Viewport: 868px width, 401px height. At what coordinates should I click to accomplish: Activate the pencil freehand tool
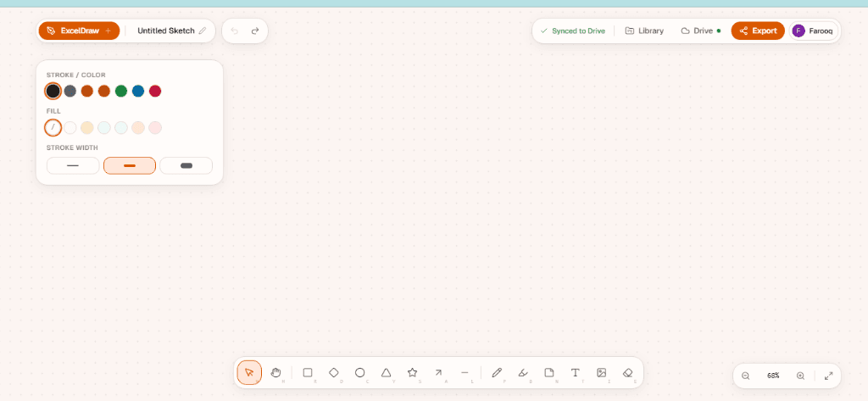click(x=497, y=373)
